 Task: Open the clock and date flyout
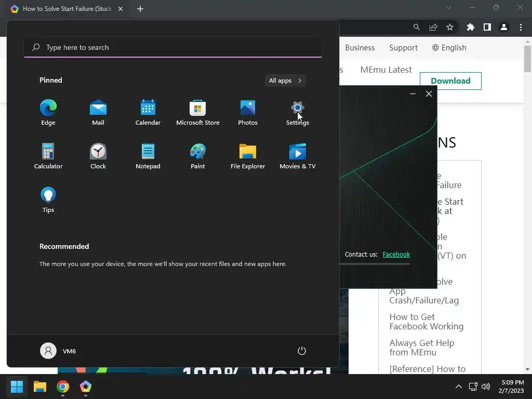511,387
